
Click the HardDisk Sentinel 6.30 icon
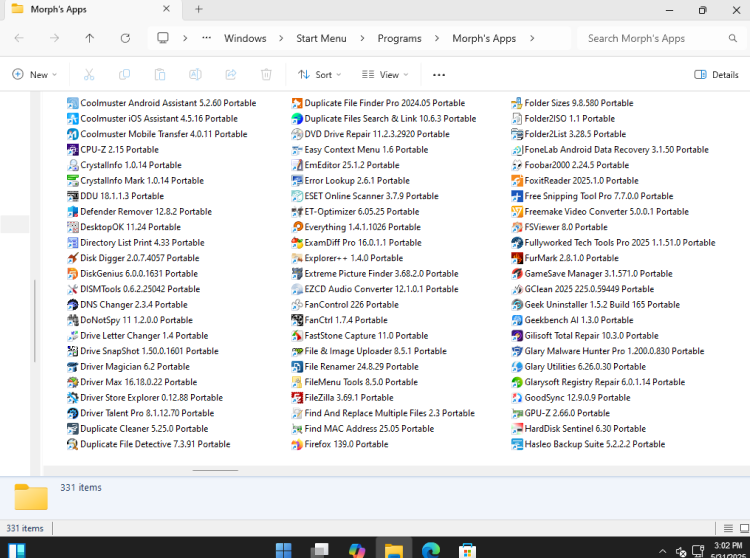click(517, 428)
